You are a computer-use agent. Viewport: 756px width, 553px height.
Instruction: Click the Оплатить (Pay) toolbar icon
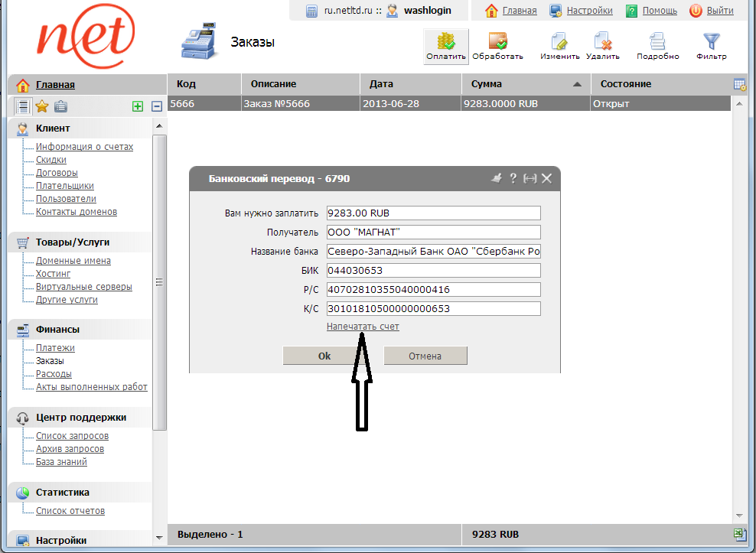(x=445, y=45)
